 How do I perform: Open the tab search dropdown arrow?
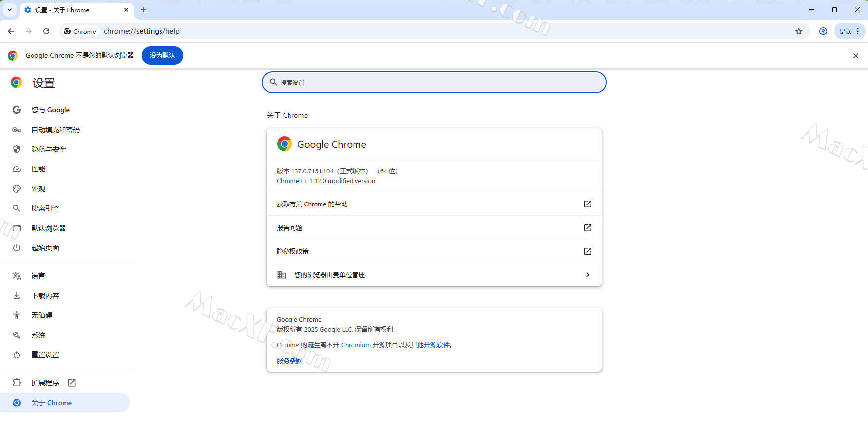point(10,10)
